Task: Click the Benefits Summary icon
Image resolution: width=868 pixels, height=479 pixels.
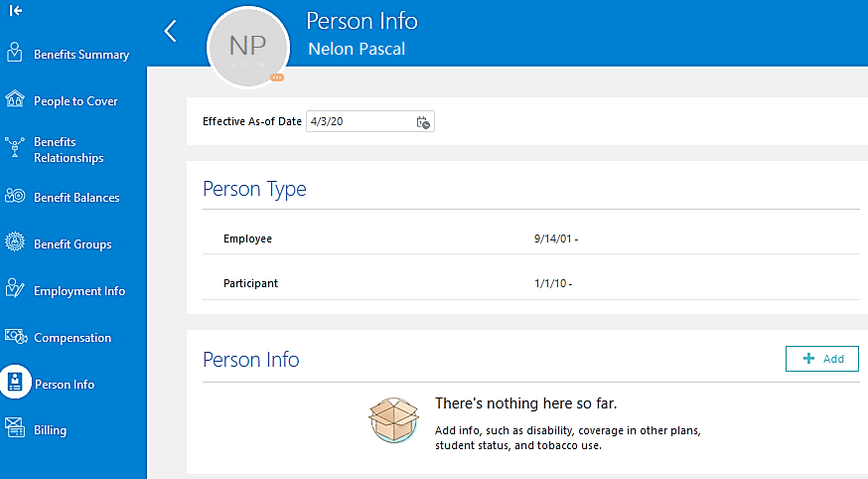Action: click(x=14, y=53)
